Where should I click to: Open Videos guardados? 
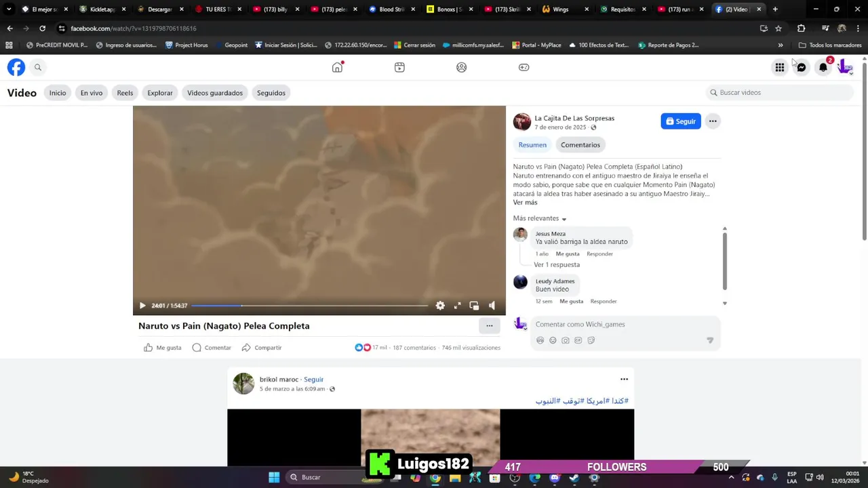[x=215, y=93]
